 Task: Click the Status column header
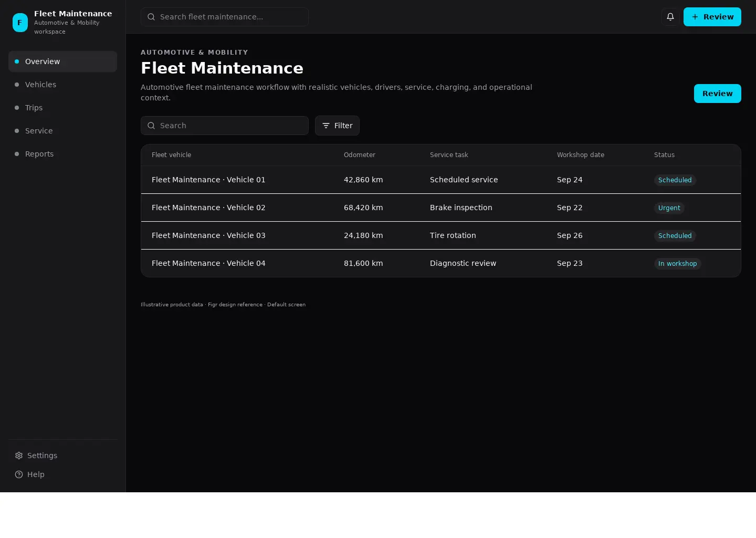coord(664,155)
